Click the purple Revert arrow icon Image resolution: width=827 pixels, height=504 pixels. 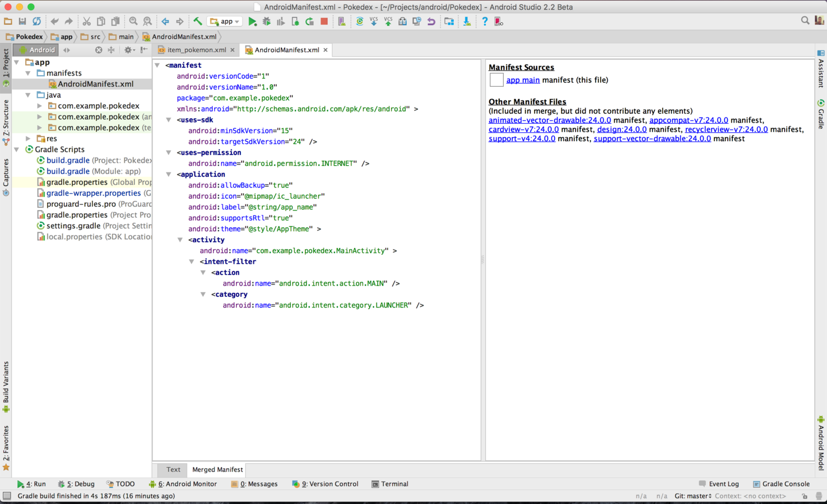431,21
